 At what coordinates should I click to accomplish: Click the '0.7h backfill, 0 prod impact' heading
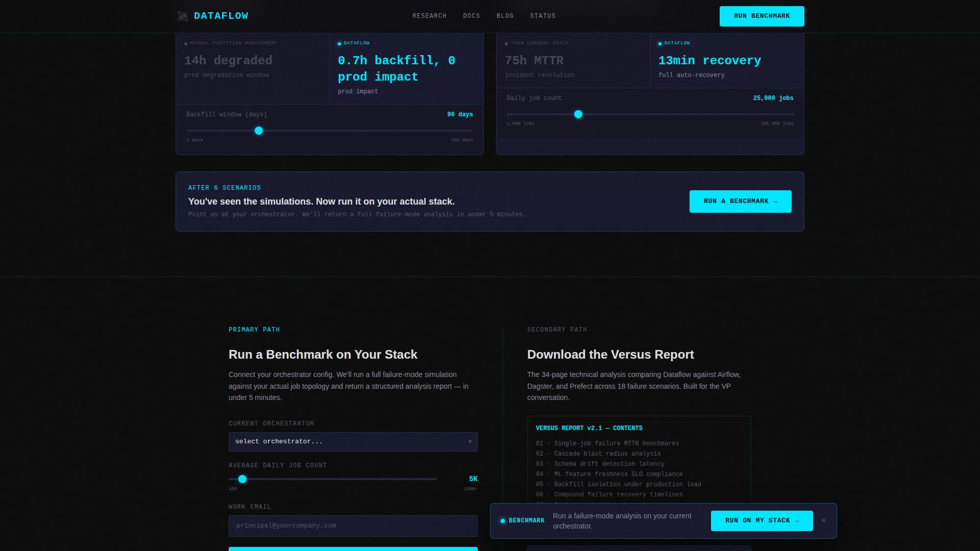(x=397, y=69)
